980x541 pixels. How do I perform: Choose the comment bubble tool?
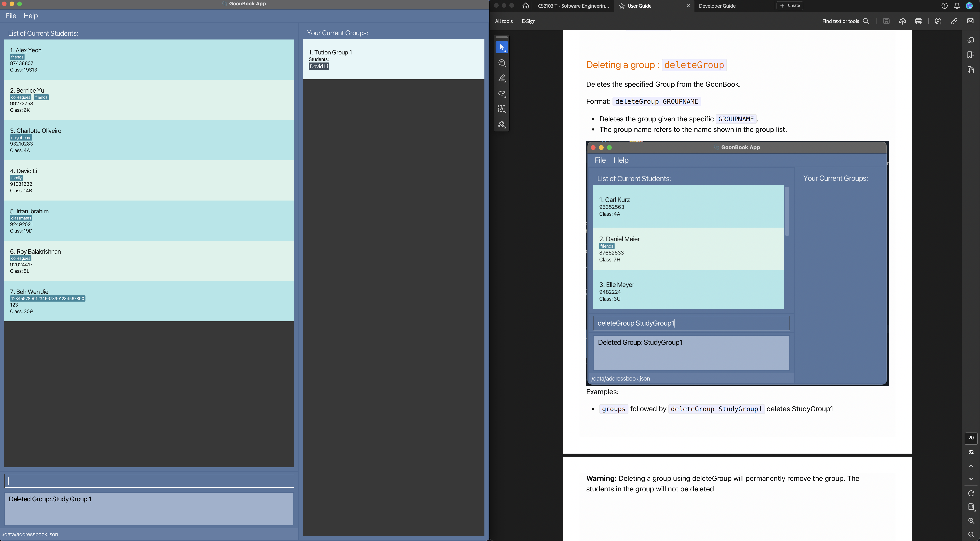click(x=501, y=63)
